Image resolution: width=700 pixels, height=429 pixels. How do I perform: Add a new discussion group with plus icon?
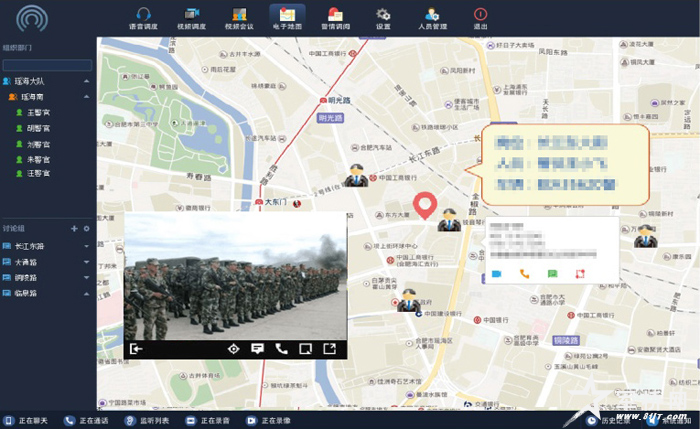click(x=75, y=229)
